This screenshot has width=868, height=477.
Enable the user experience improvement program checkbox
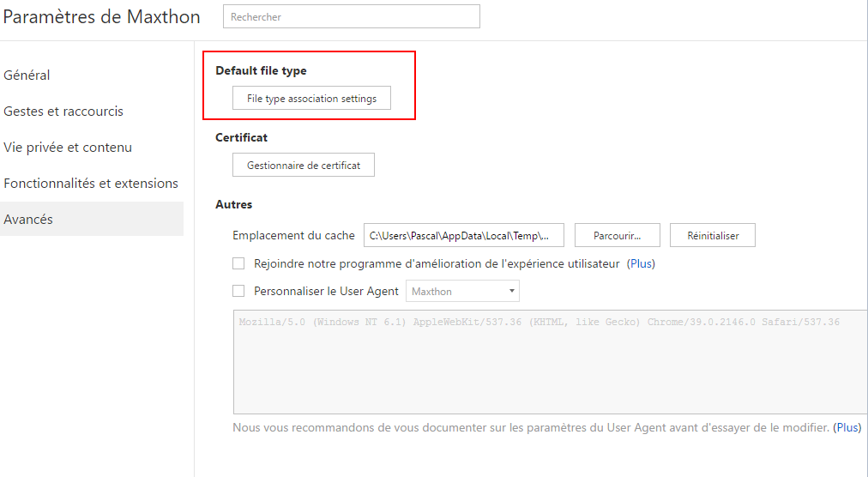[x=238, y=263]
